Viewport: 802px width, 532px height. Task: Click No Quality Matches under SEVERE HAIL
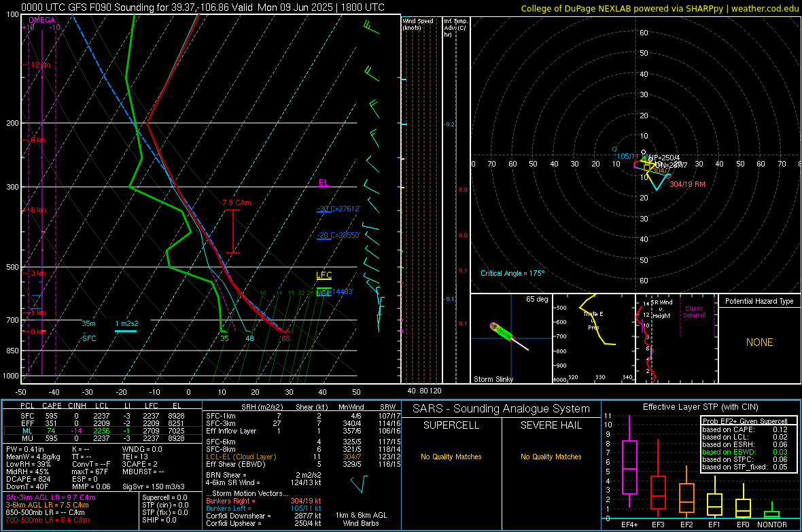551,457
